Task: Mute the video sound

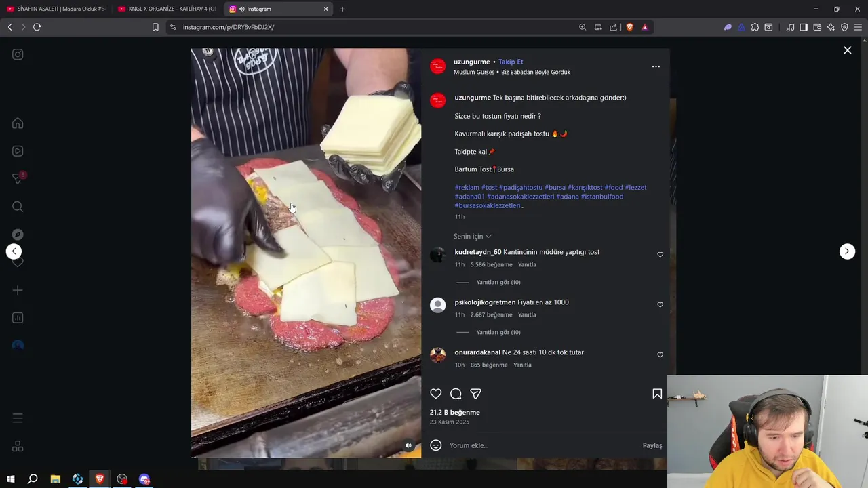Action: point(408,445)
